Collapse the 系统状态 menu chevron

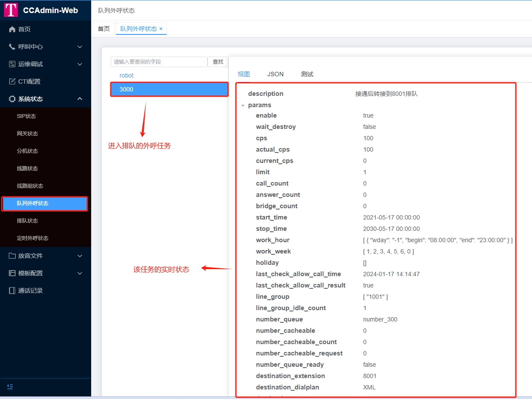point(80,99)
